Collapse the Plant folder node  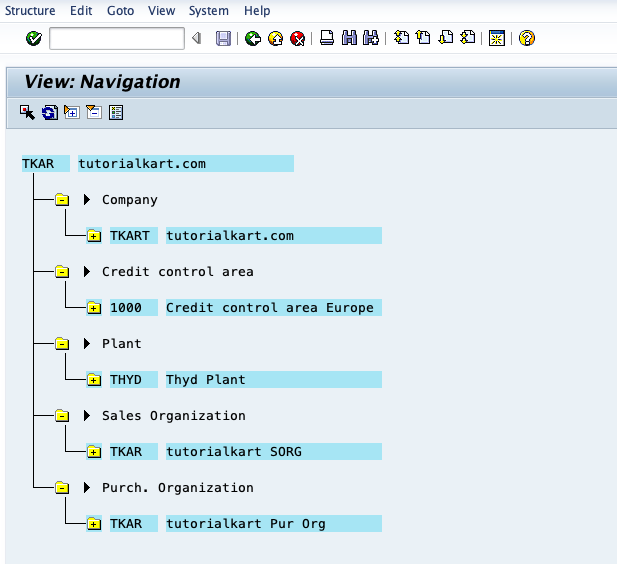pos(62,344)
